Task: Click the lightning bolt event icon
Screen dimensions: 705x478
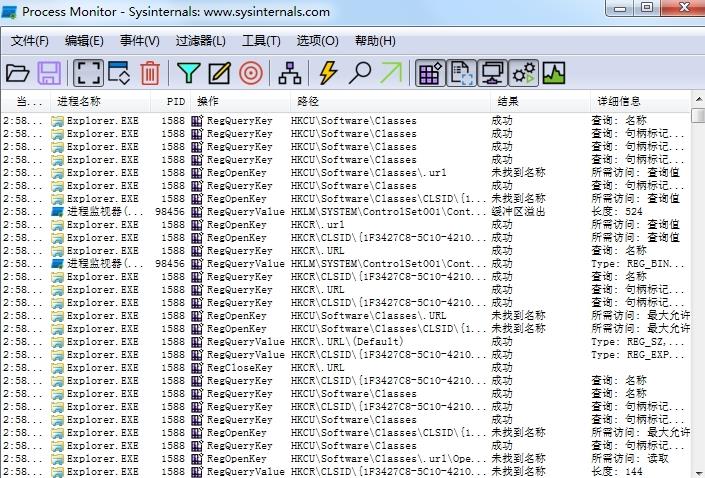Action: click(x=328, y=73)
